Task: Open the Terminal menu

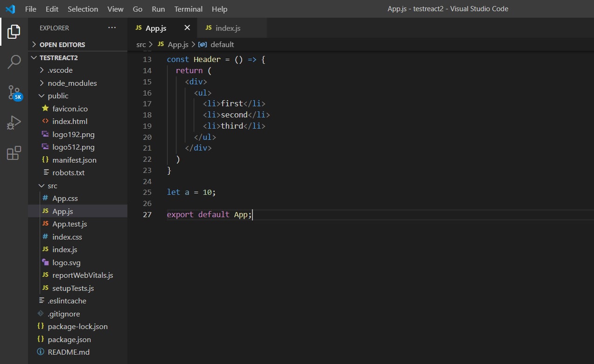Action: (188, 9)
